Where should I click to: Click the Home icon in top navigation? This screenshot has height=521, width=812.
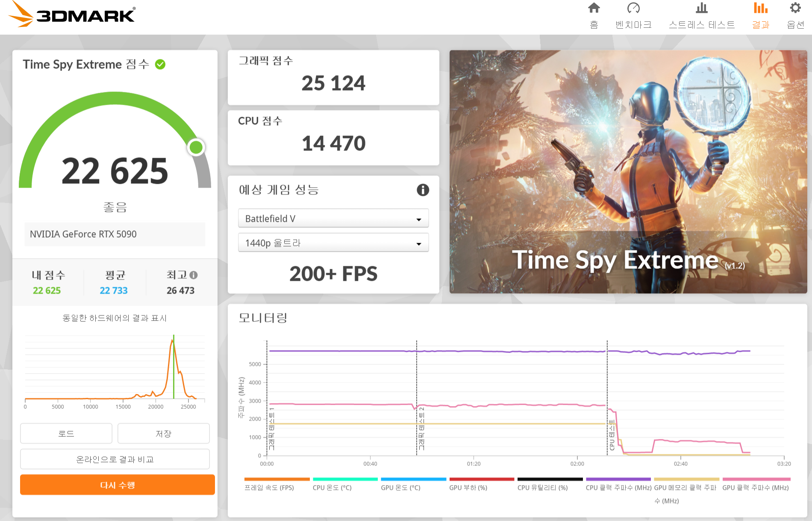pos(594,9)
